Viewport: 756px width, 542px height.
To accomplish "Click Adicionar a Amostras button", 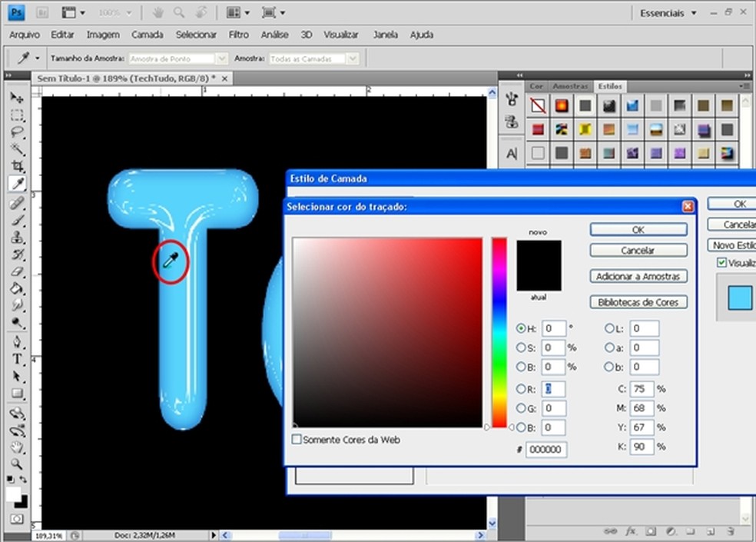I will coord(638,276).
